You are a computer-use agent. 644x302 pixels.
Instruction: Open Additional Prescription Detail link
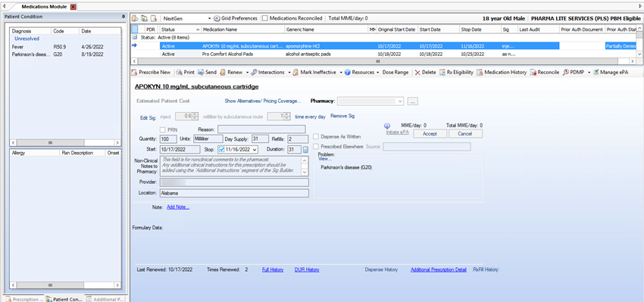[x=439, y=269]
